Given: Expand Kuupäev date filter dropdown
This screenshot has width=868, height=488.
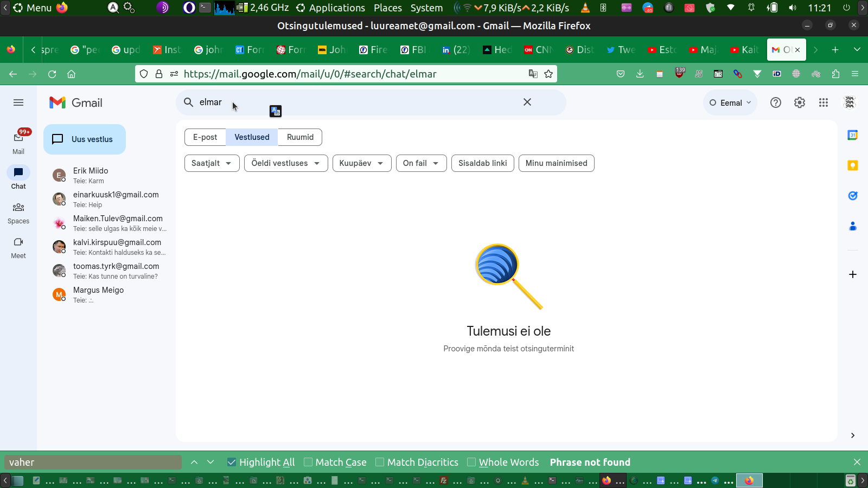Looking at the screenshot, I should [362, 163].
